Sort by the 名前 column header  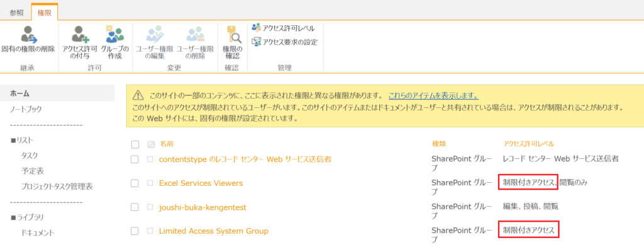coord(167,144)
